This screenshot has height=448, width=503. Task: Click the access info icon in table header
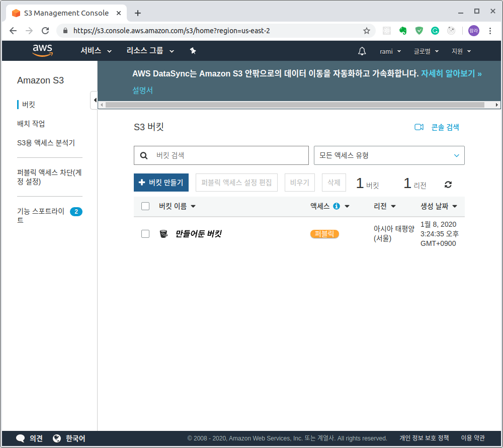click(336, 206)
